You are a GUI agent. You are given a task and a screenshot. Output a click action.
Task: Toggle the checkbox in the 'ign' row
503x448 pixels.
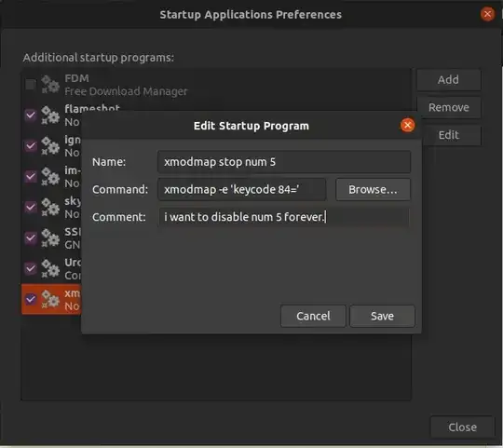tap(31, 145)
